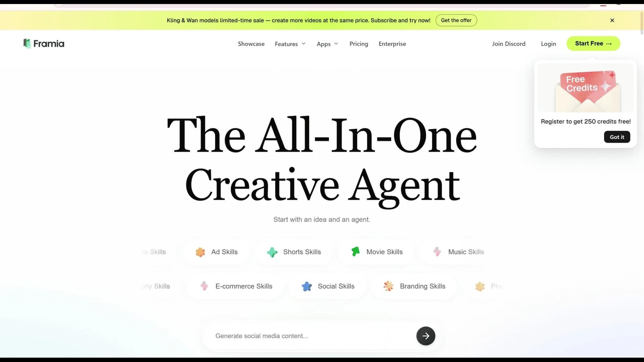644x362 pixels.
Task: Click the Free Credits envelope image
Action: 586,88
